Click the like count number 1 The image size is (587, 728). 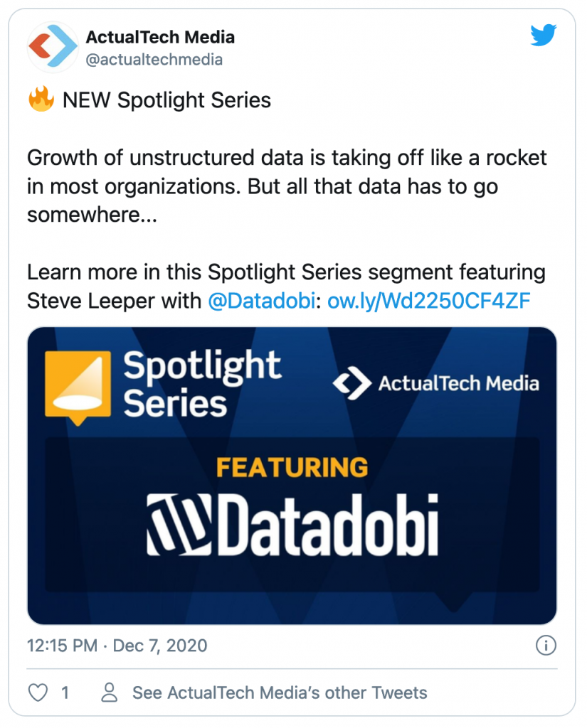pos(65,692)
